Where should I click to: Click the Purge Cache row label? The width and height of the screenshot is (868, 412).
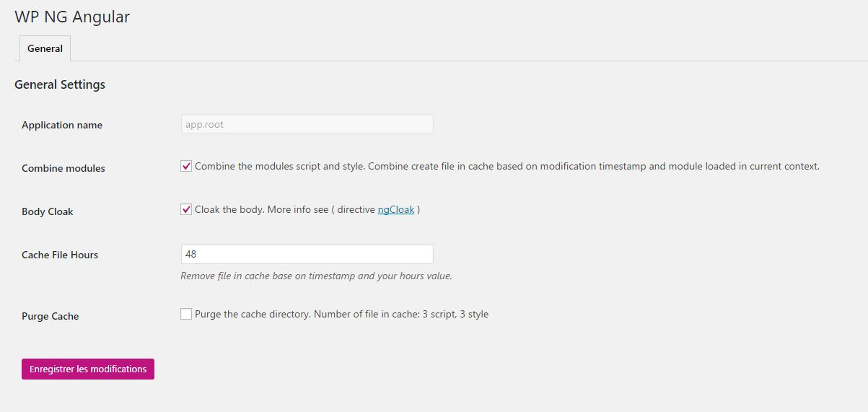tap(51, 316)
